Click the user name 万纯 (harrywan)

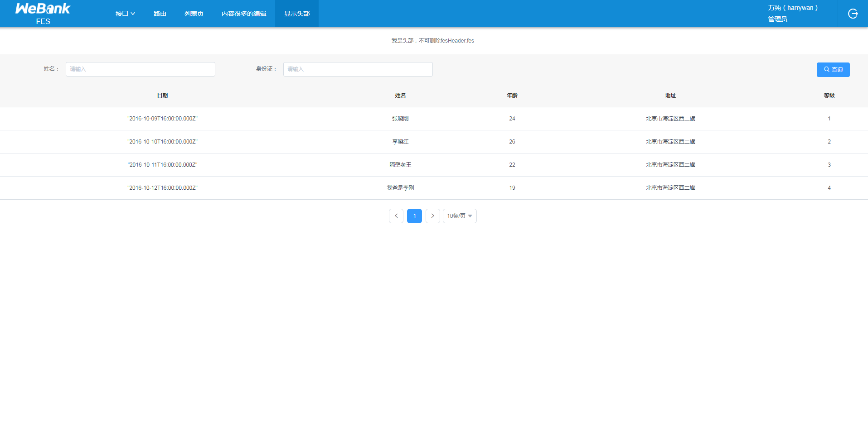coord(793,8)
